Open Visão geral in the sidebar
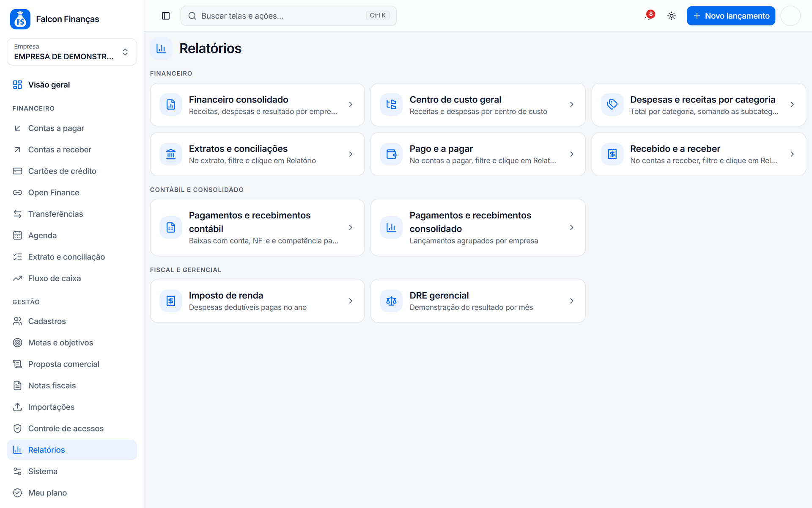The height and width of the screenshot is (508, 812). click(x=72, y=85)
